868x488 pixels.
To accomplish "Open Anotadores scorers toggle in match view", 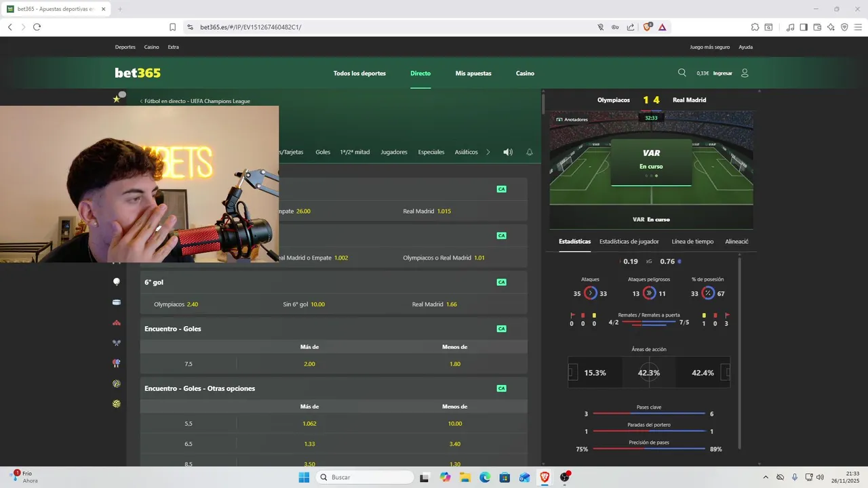I will 572,119.
